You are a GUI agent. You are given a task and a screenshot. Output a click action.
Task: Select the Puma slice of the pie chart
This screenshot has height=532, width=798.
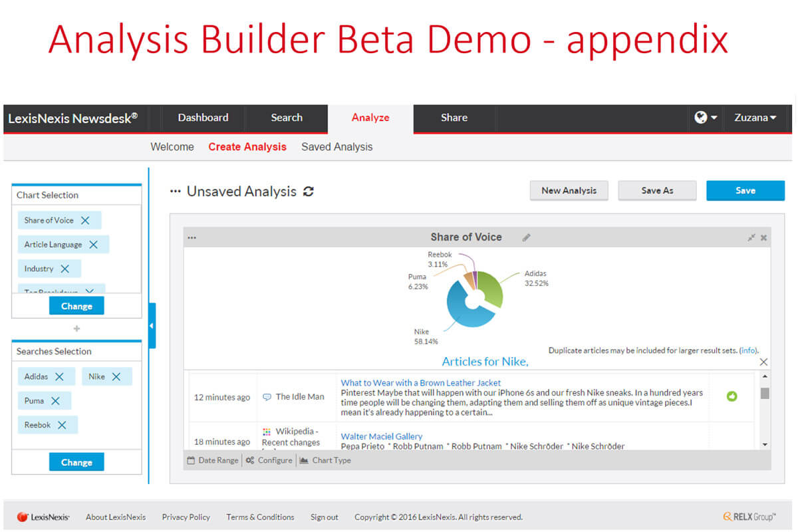pyautogui.click(x=469, y=280)
